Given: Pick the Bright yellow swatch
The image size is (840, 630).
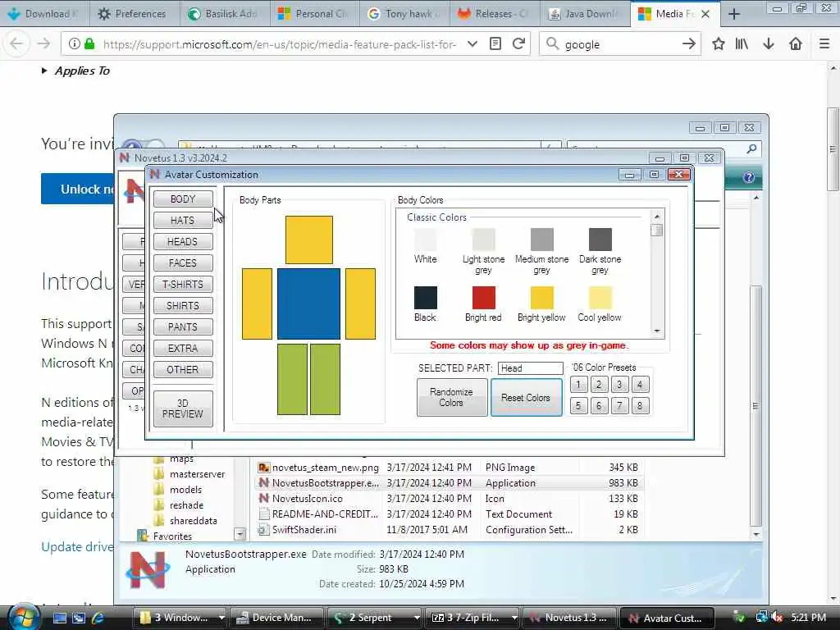Looking at the screenshot, I should (542, 298).
